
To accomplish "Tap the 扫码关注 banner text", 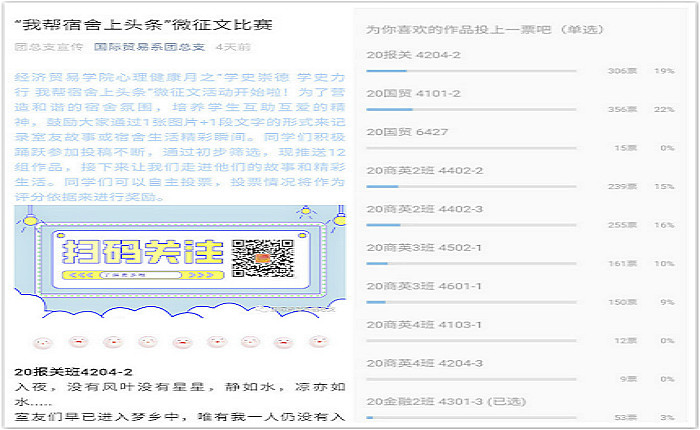I will 141,251.
